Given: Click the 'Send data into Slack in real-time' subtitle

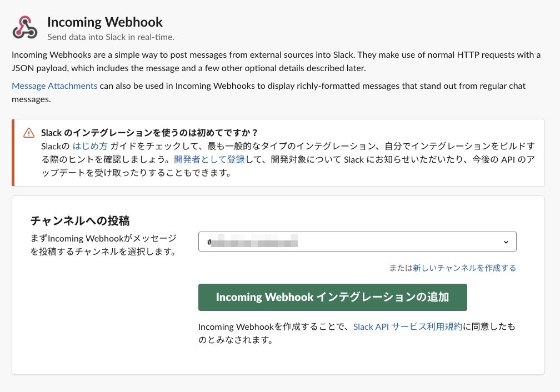Looking at the screenshot, I should [x=111, y=37].
